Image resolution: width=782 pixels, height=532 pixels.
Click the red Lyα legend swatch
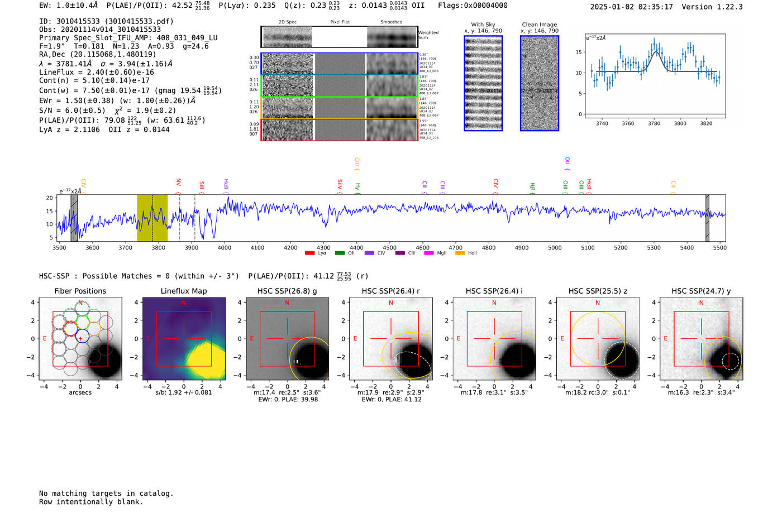pyautogui.click(x=310, y=253)
